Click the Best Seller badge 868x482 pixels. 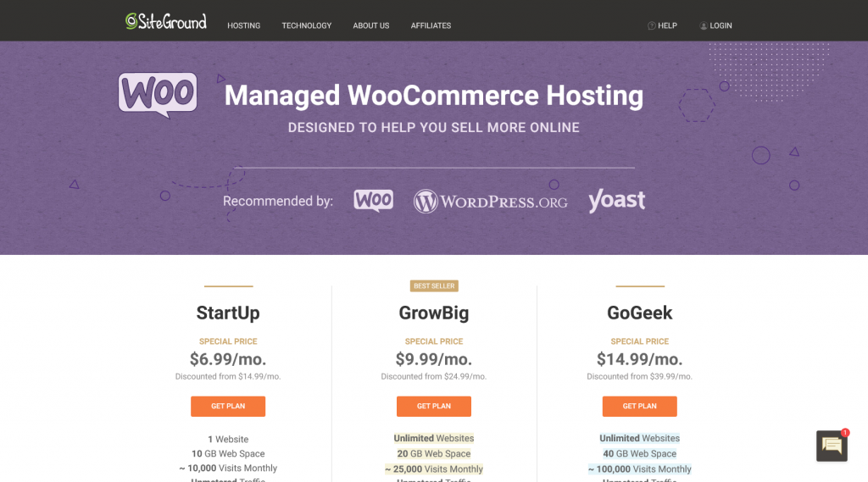click(x=434, y=286)
